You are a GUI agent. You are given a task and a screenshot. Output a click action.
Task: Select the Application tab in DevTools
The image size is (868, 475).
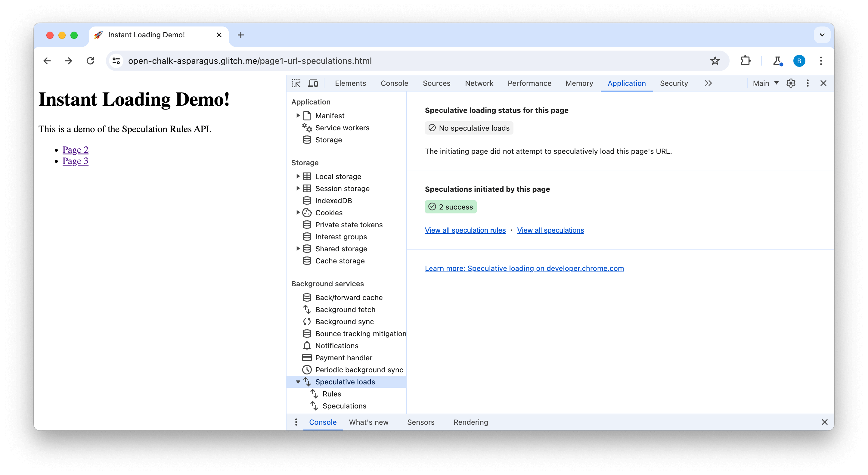tap(626, 82)
